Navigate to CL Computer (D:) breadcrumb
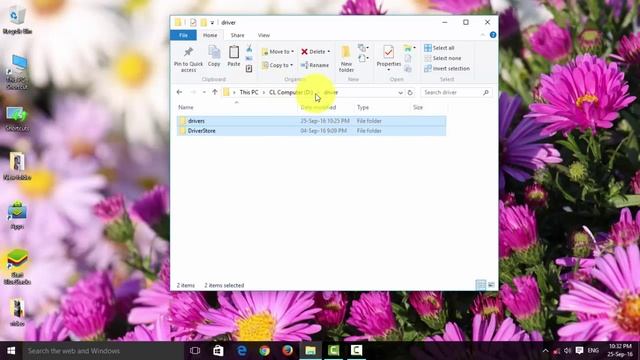 pyautogui.click(x=291, y=93)
